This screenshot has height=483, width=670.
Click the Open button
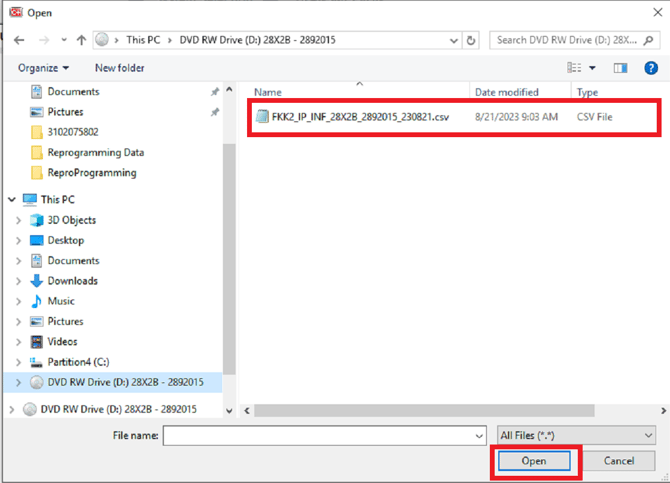(x=534, y=461)
